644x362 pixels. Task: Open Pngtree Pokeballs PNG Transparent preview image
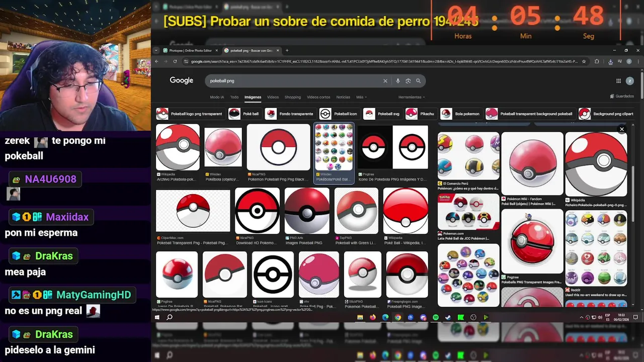(x=532, y=241)
